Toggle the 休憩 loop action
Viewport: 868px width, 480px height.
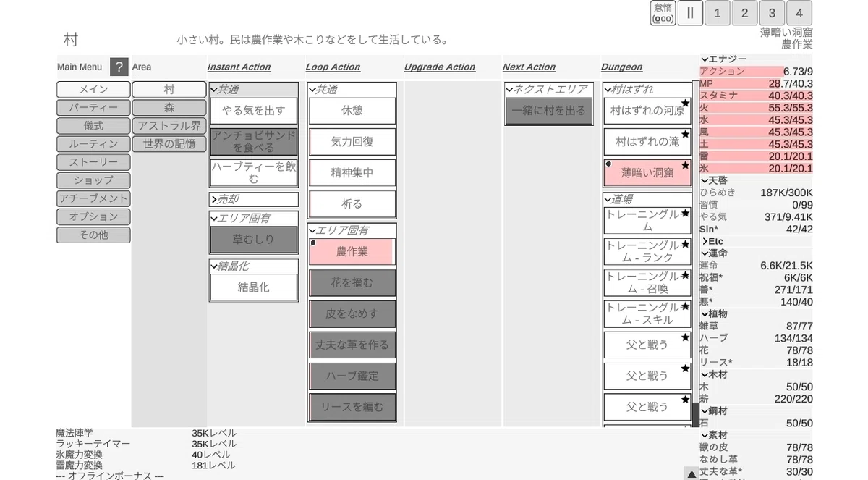[x=352, y=111]
